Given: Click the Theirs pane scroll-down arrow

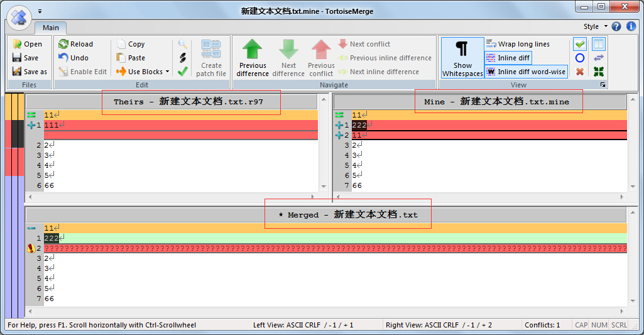Looking at the screenshot, I should [x=324, y=187].
